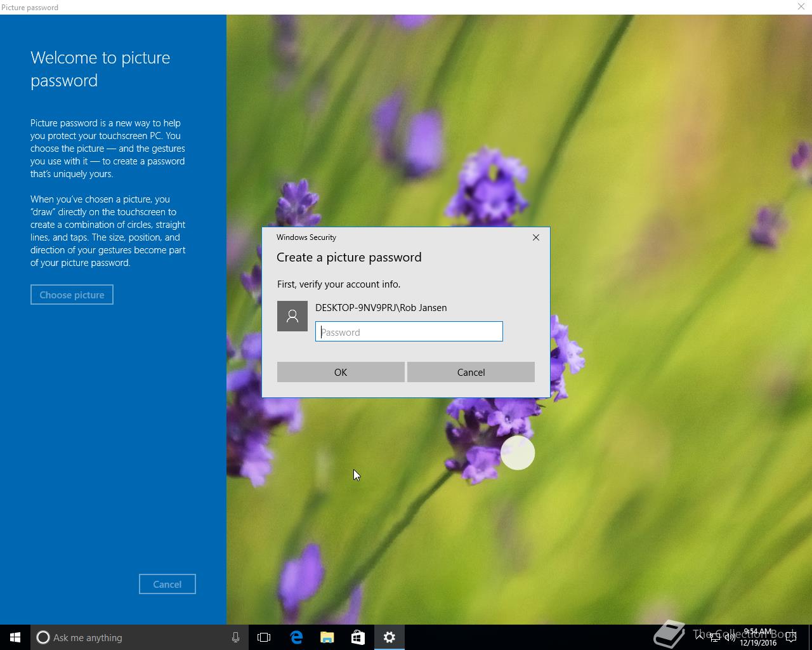
Task: Activate the Cortana microphone
Action: click(x=235, y=637)
